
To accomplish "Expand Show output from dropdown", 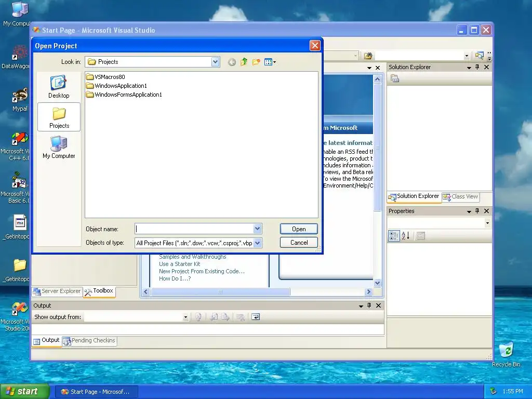I will point(185,317).
